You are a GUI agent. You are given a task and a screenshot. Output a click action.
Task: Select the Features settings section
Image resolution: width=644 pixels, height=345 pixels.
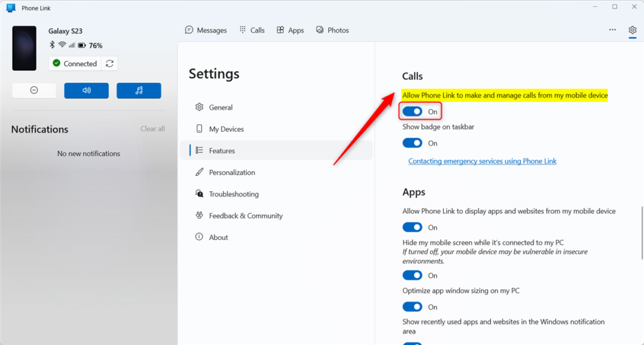pyautogui.click(x=277, y=151)
